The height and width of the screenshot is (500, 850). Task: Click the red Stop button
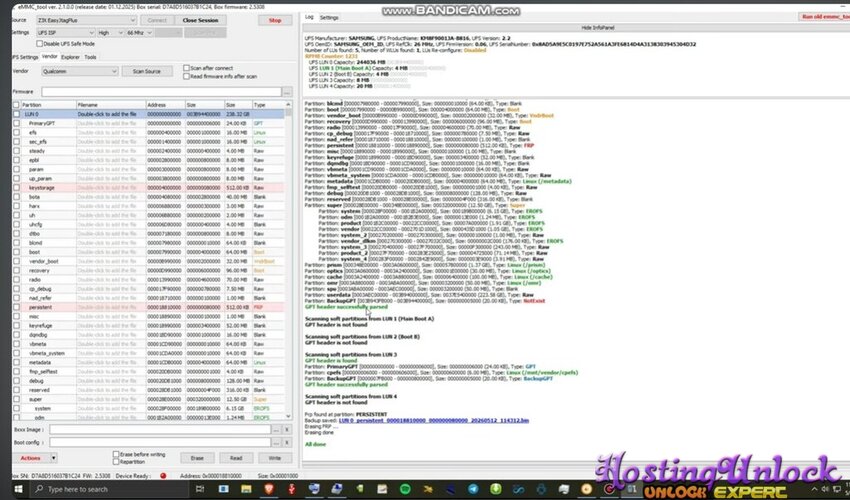click(x=275, y=20)
